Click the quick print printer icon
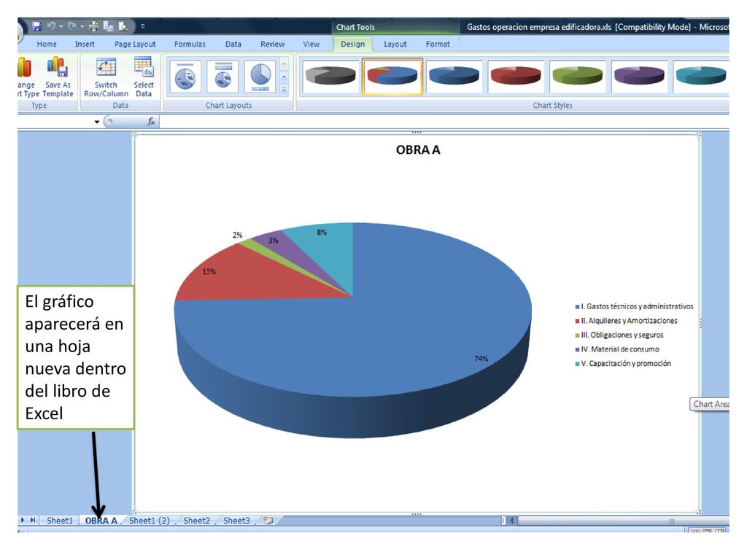 click(94, 26)
